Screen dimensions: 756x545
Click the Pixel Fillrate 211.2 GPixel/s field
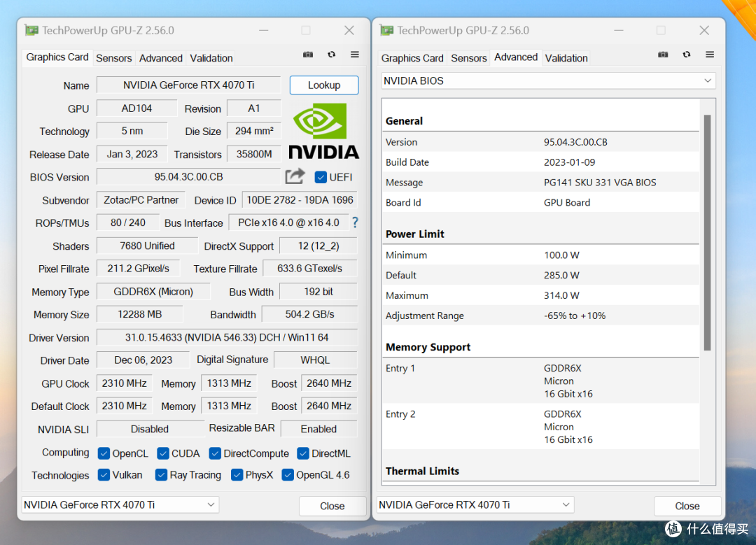coord(139,269)
